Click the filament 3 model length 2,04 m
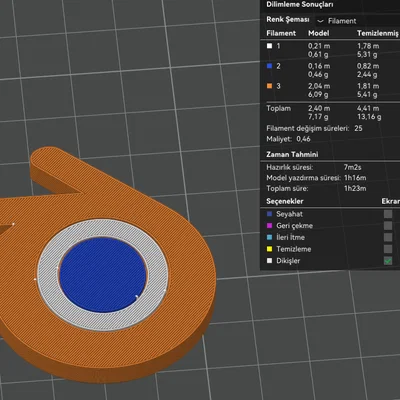 click(319, 86)
